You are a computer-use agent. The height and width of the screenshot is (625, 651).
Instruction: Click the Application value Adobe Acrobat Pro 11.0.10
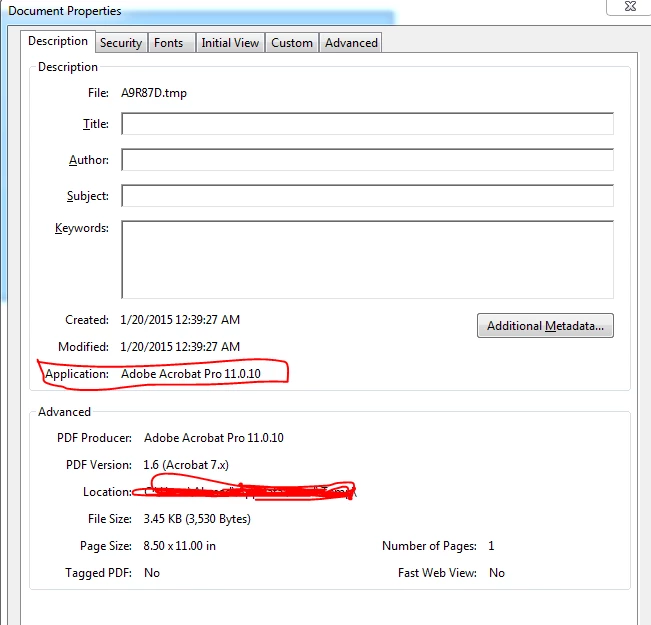pos(191,374)
